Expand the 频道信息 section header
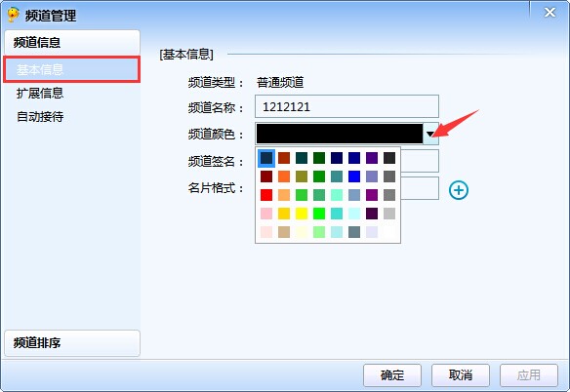Screen dimensions: 570x392 click(x=72, y=43)
